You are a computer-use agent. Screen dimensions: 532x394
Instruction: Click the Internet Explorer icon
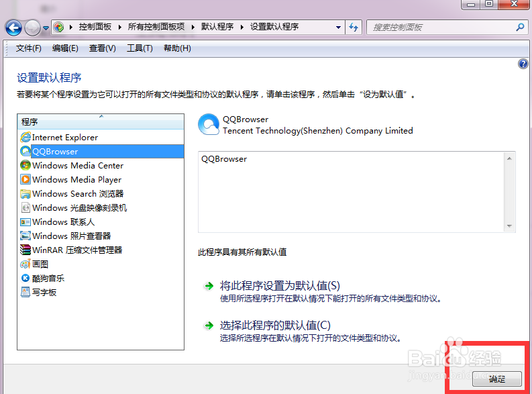[25, 137]
